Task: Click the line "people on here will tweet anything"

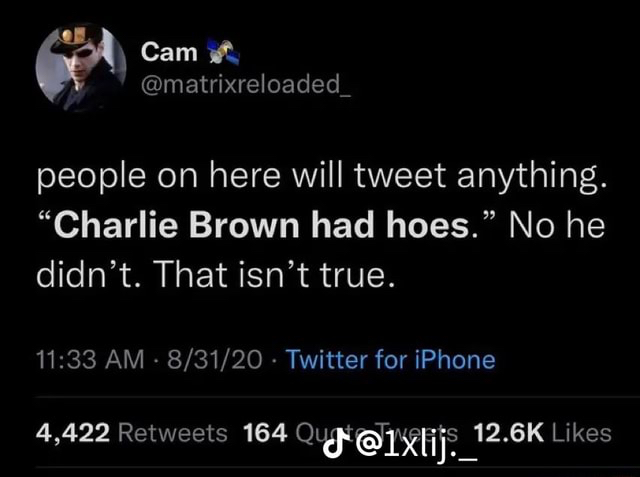Action: pos(320,180)
